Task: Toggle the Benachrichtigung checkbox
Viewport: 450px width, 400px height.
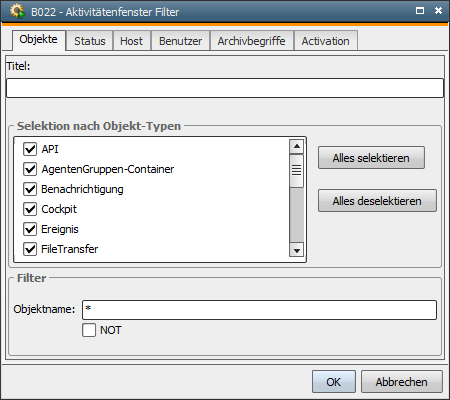Action: [30, 189]
